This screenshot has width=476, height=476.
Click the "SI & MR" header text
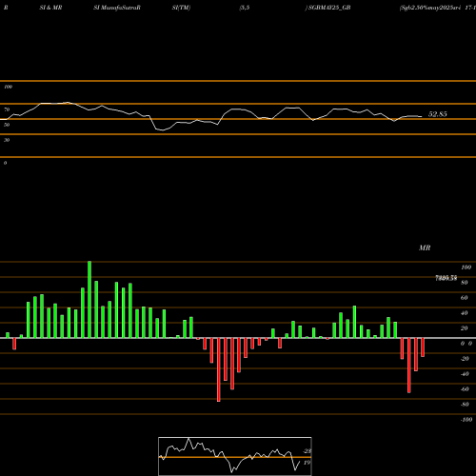click(x=50, y=8)
